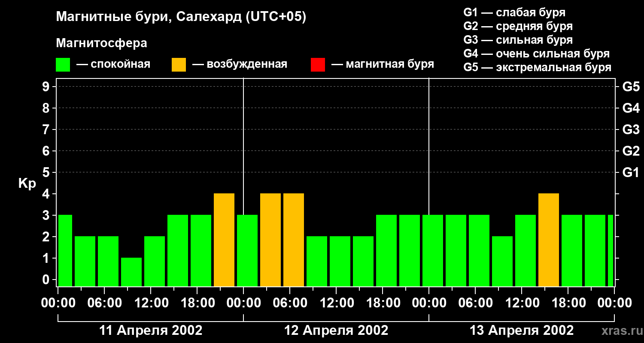Click the Kp 2 bar on 13 April

(x=502, y=262)
